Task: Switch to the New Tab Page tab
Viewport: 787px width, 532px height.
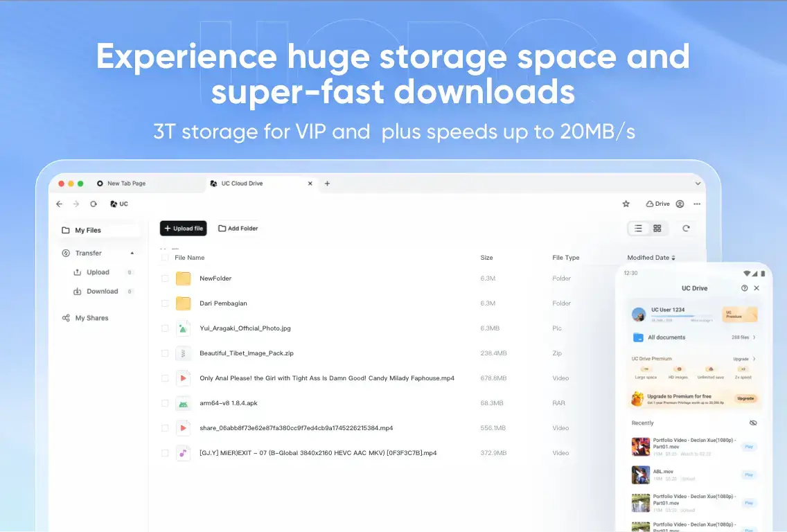Action: (x=125, y=184)
